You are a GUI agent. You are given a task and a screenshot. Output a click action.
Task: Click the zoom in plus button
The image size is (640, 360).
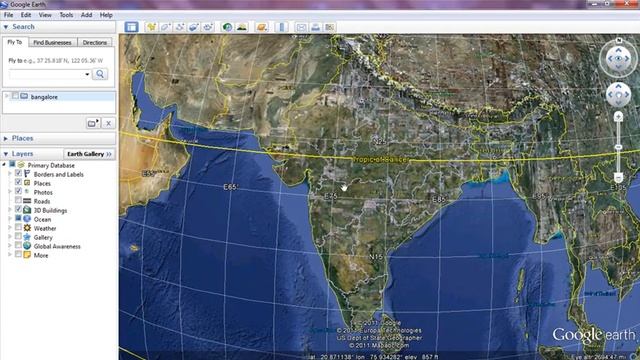[618, 117]
